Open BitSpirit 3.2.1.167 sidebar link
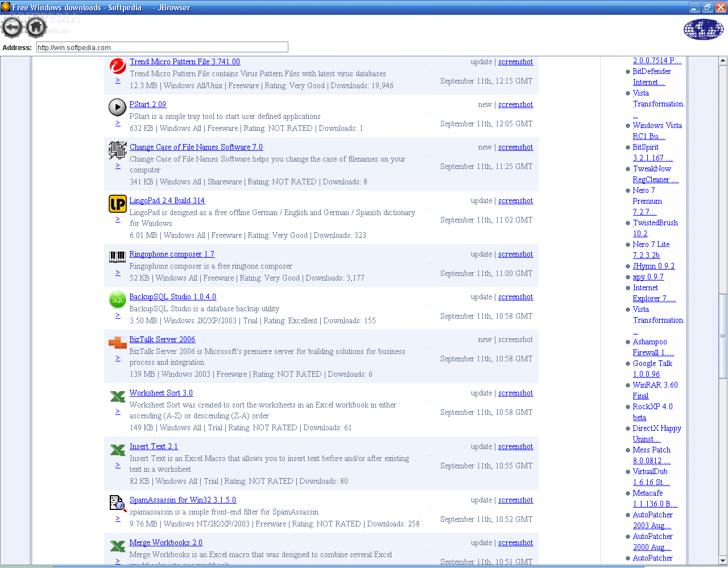The height and width of the screenshot is (568, 728). click(x=653, y=153)
